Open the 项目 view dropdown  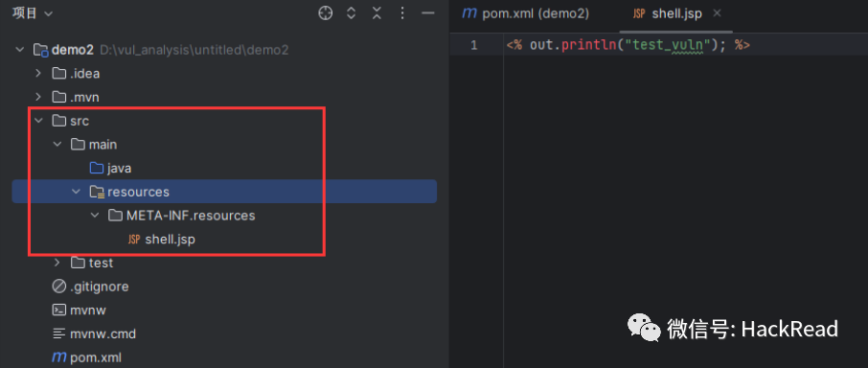(33, 13)
